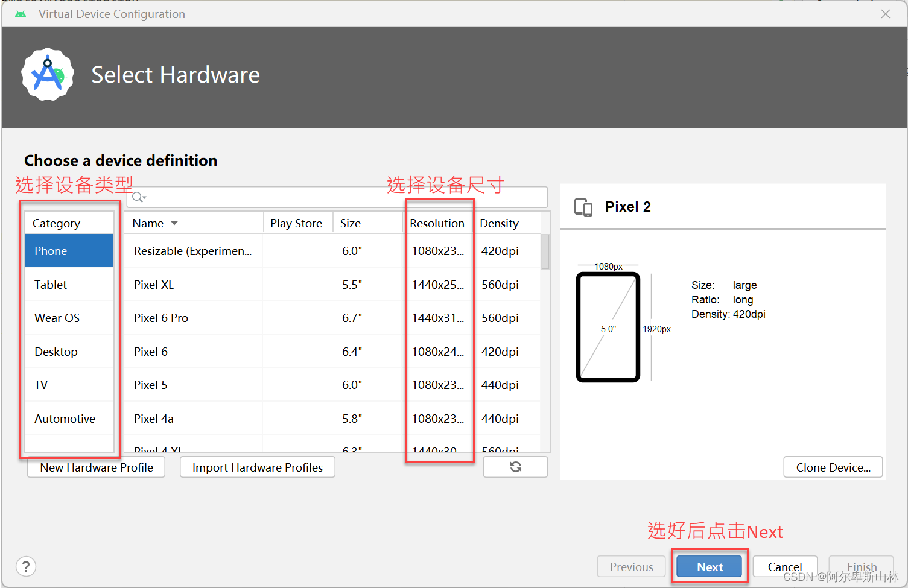Click the 1080x24... resolution cell of Pixel 6
Screen dimensions: 908x588
(438, 352)
